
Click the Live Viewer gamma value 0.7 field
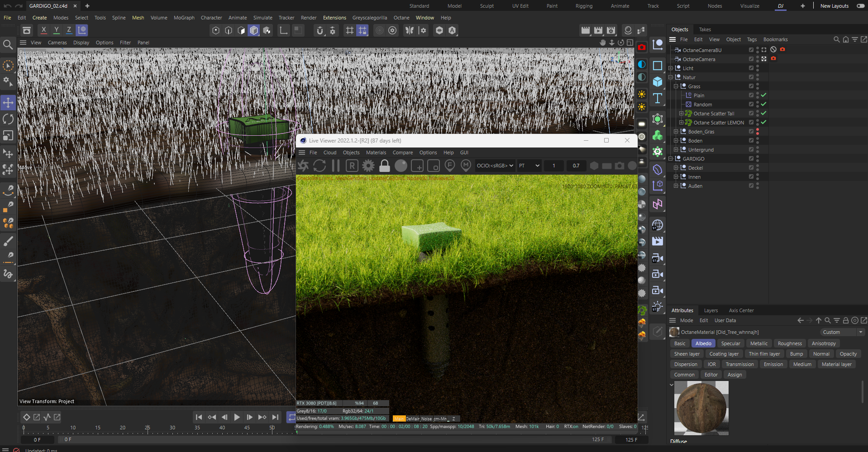pos(576,166)
